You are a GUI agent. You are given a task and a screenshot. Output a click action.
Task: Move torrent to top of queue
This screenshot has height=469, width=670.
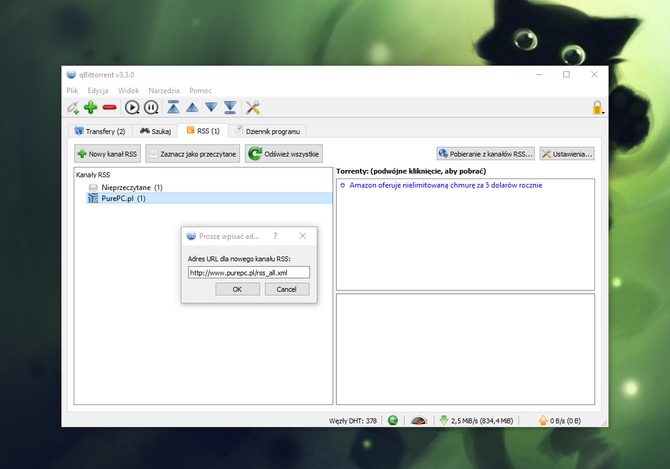coord(173,107)
